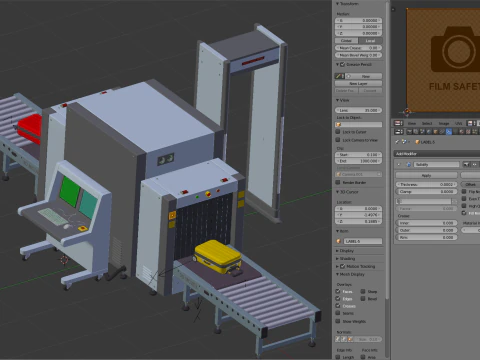
Task: Enable Flip Normals checkbox in Solidify
Action: coord(464,191)
